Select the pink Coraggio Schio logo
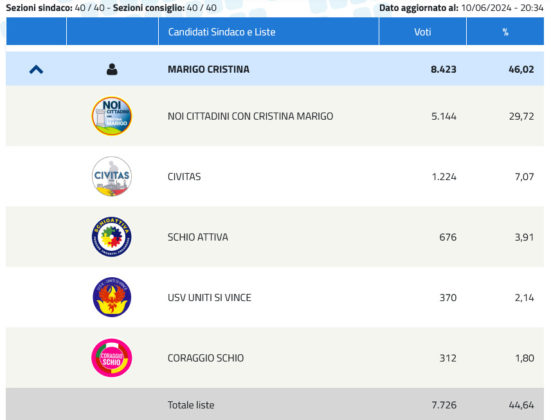The height and width of the screenshot is (420, 551). 112,358
